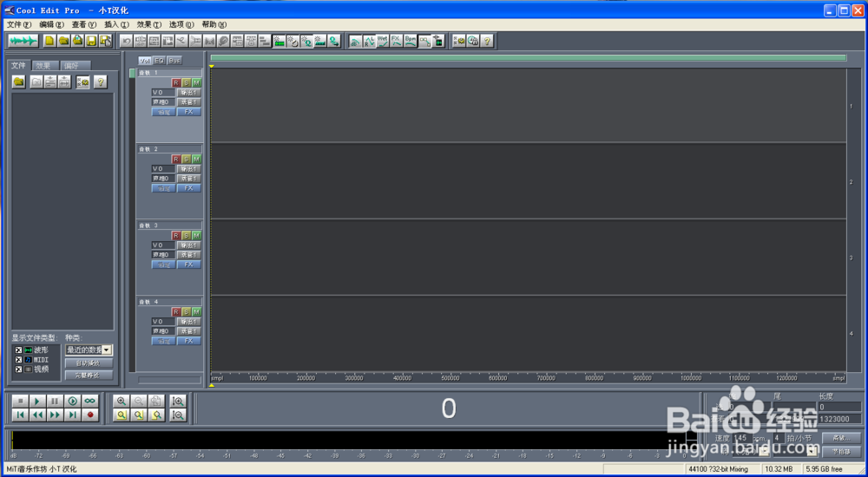Click the 录音1 record device button on track 3
This screenshot has width=868, height=477.
[x=188, y=255]
